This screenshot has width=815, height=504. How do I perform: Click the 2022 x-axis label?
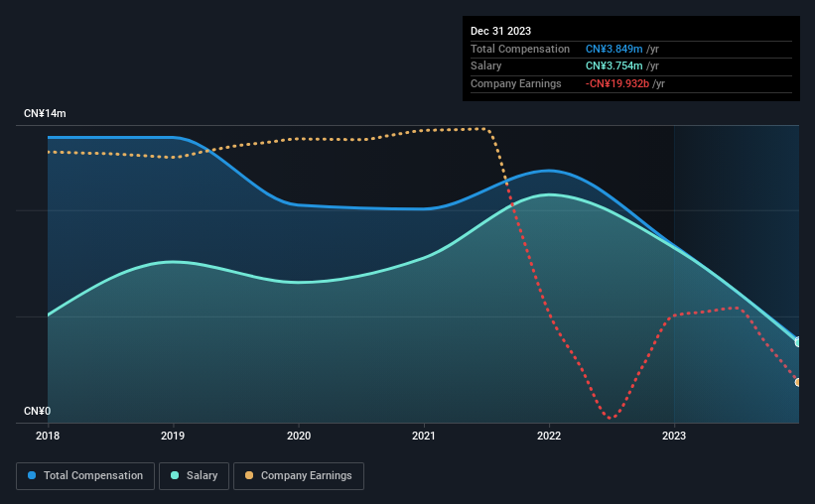pyautogui.click(x=549, y=436)
